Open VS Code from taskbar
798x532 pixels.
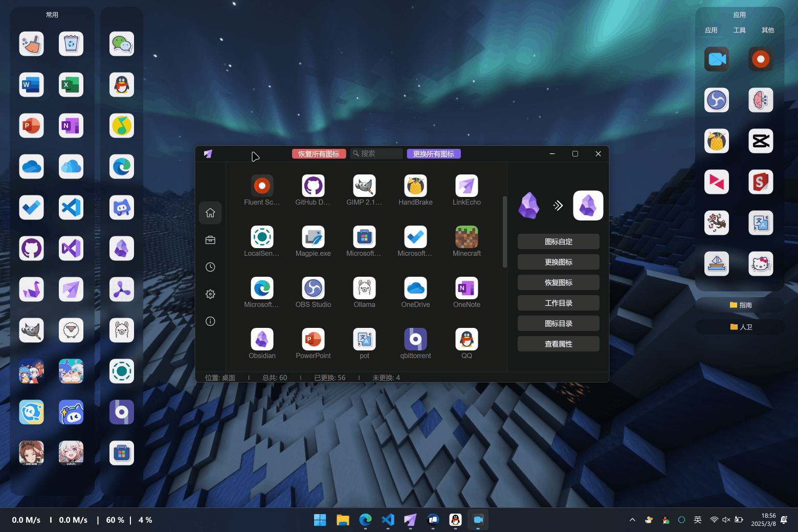coord(388,520)
